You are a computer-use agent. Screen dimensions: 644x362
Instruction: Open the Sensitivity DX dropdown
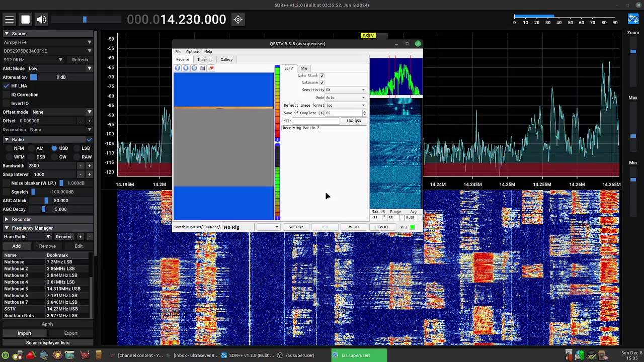(345, 90)
